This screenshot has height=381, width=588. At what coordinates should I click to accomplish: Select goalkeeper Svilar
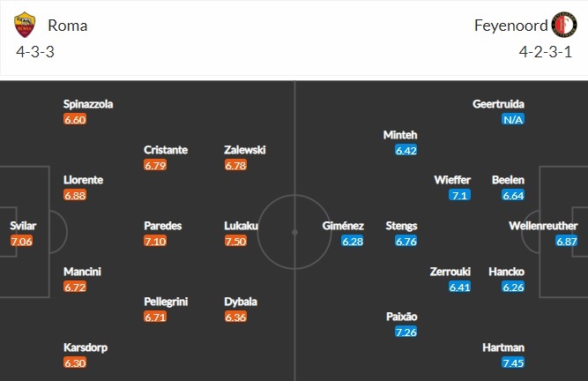click(23, 226)
